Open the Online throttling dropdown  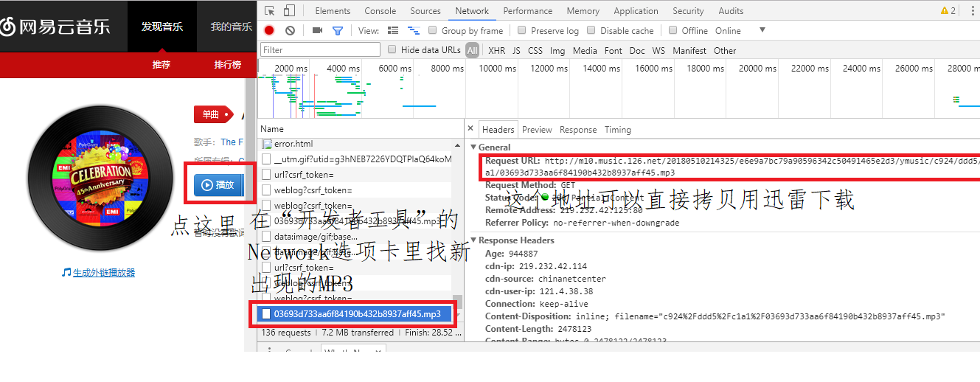(740, 31)
